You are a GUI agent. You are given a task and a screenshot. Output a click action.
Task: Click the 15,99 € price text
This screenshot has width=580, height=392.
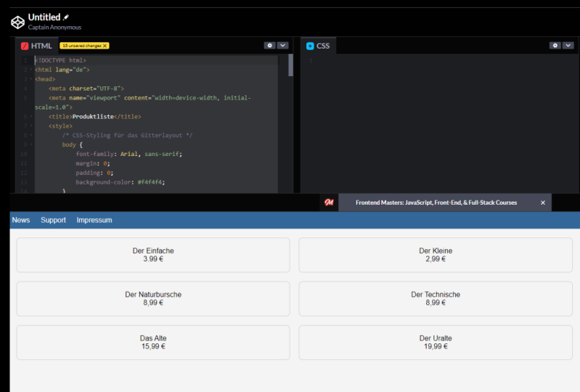(153, 346)
